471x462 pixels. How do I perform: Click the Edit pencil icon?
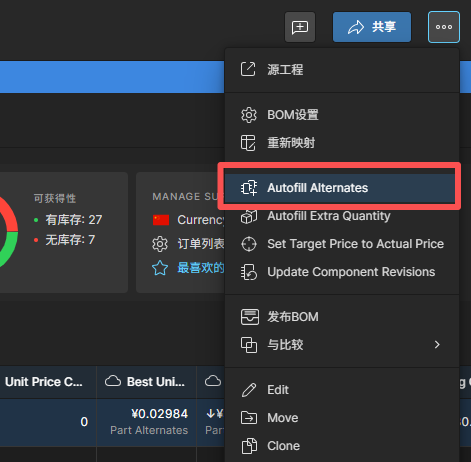(249, 390)
